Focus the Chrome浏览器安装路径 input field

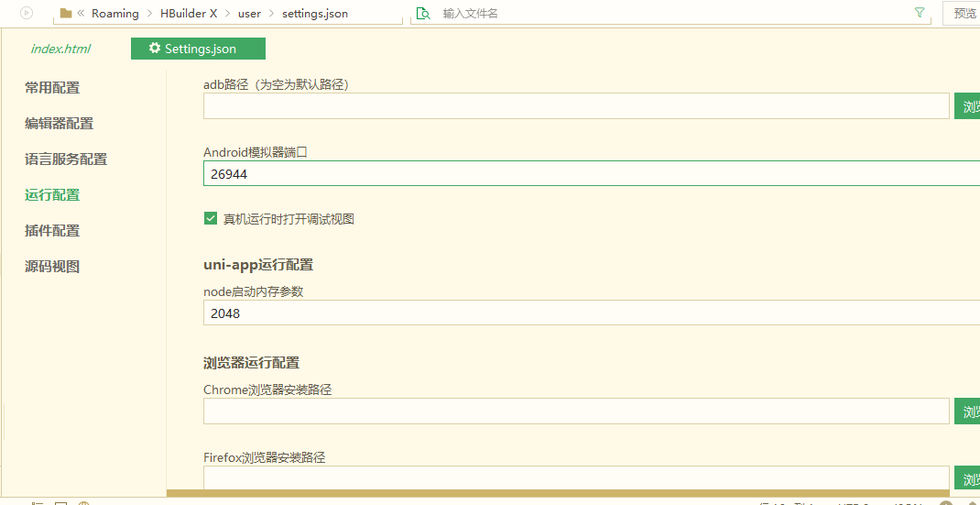click(x=576, y=412)
